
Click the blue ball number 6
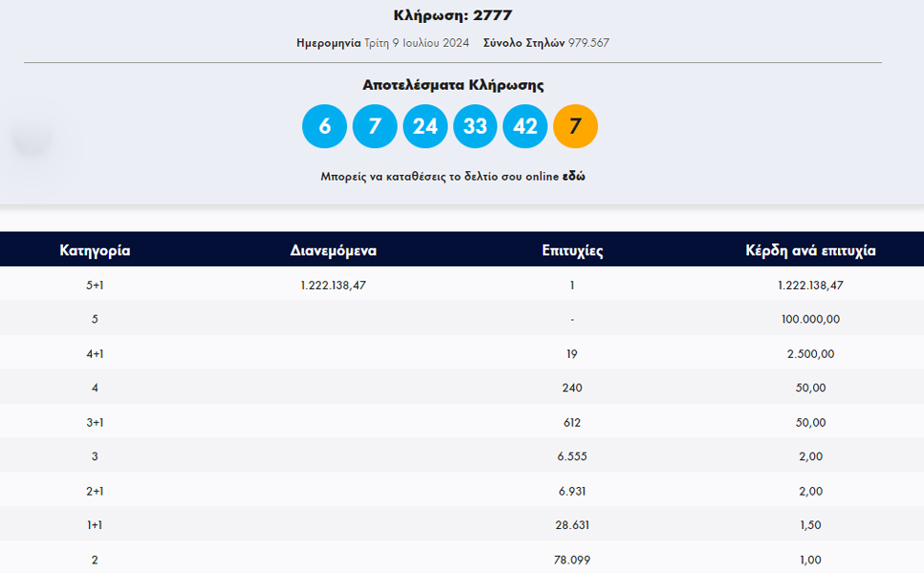(x=324, y=126)
